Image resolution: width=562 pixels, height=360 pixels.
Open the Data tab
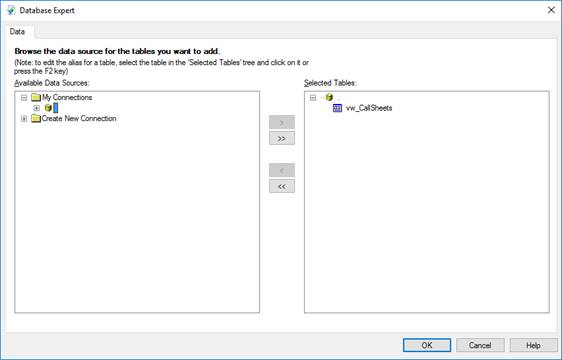(x=17, y=32)
